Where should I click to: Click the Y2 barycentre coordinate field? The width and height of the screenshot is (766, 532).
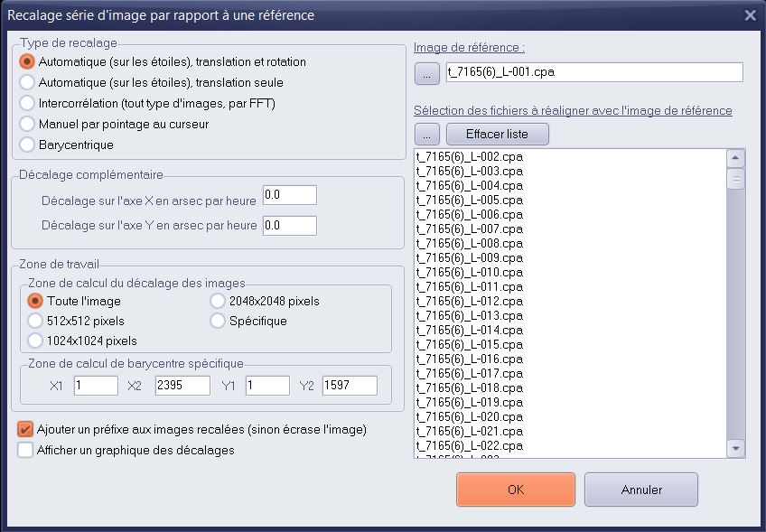click(x=349, y=386)
